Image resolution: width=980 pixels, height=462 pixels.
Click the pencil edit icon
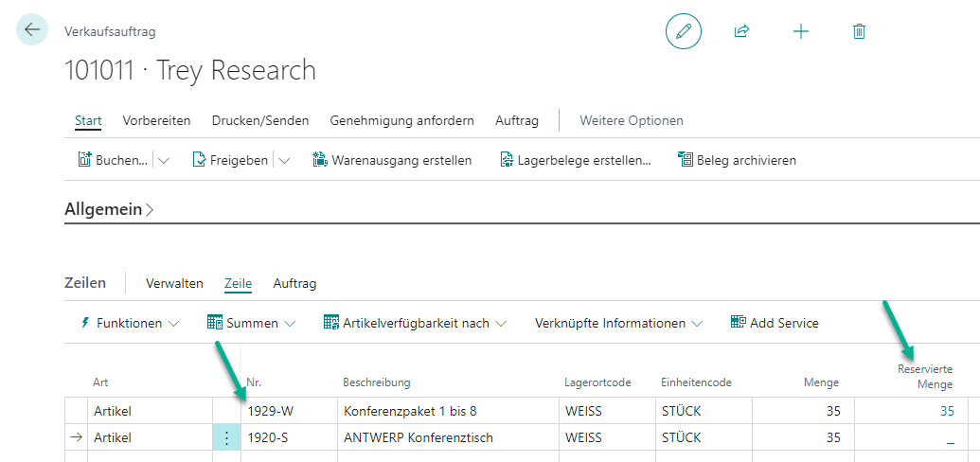click(683, 31)
